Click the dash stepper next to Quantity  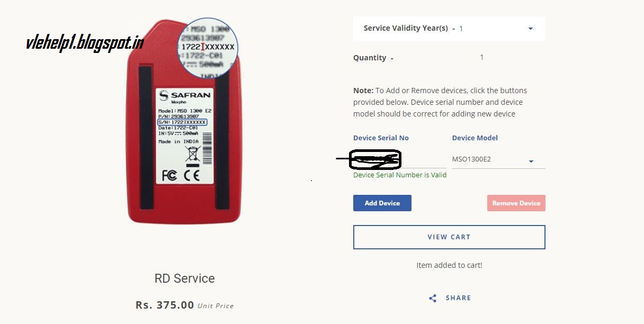pyautogui.click(x=392, y=59)
